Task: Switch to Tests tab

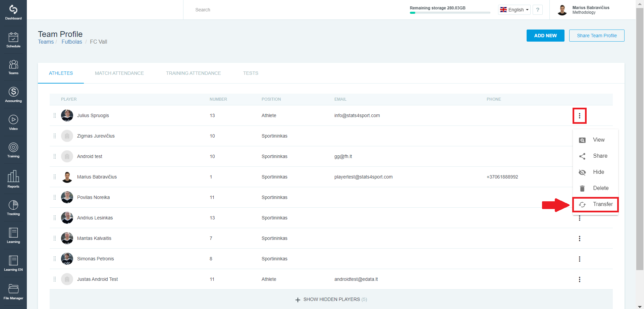Action: (x=251, y=73)
